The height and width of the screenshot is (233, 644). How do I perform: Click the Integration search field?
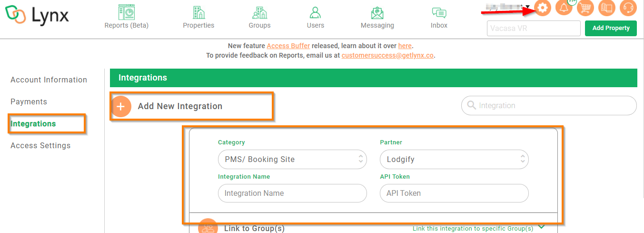(549, 105)
